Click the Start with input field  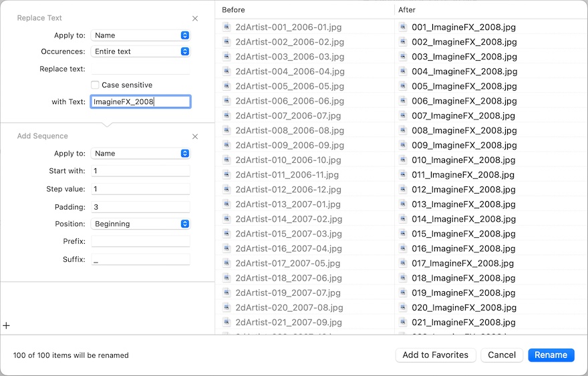pos(140,171)
